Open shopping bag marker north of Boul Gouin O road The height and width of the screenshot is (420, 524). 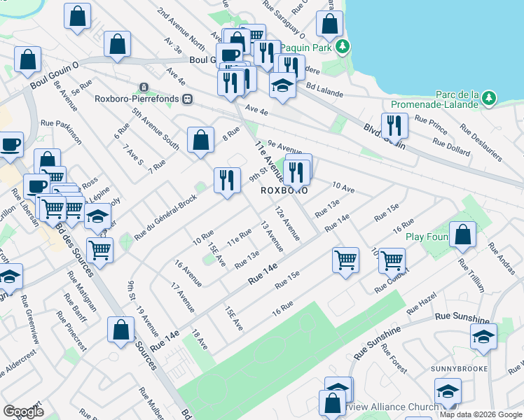click(117, 45)
